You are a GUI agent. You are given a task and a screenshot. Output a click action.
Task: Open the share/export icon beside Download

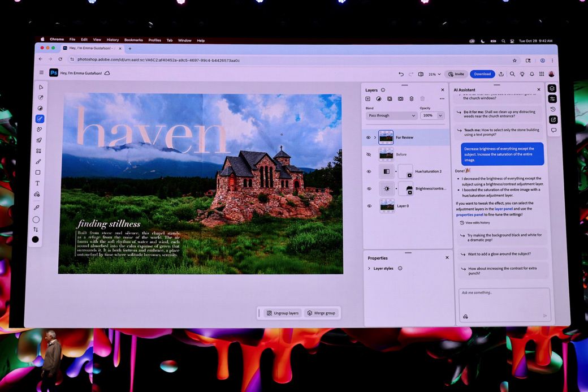(501, 74)
